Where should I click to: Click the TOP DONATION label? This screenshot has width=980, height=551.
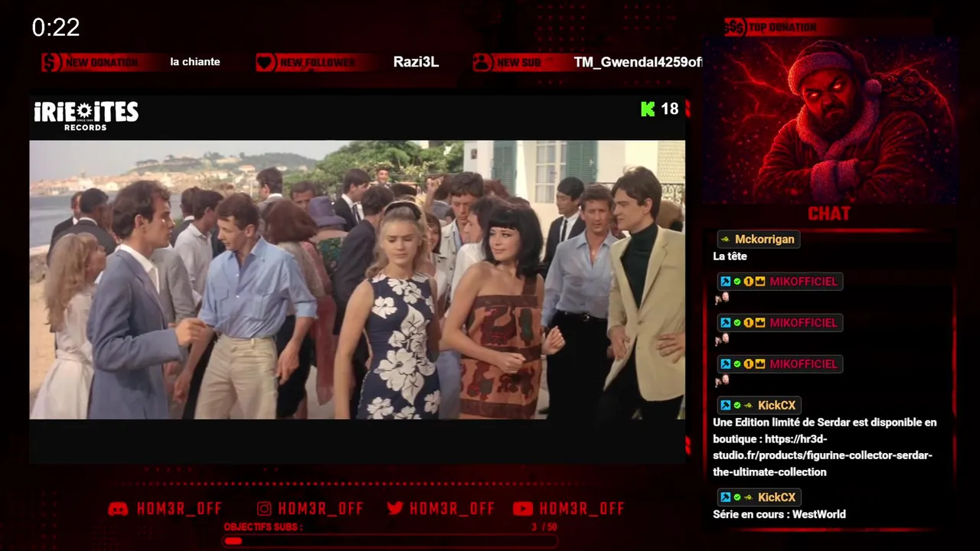click(x=782, y=28)
